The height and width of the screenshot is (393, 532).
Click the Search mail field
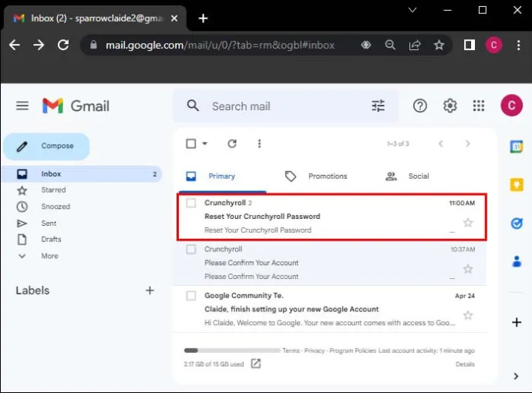click(285, 106)
